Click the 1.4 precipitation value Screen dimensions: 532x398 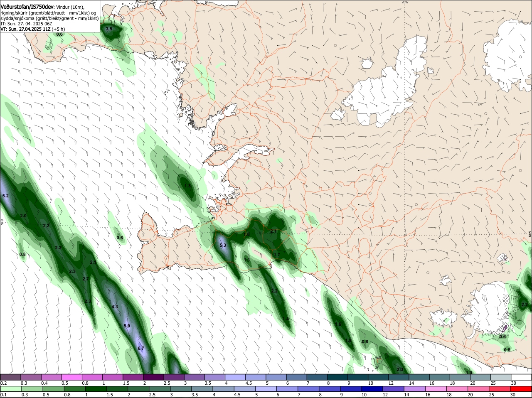(286, 319)
